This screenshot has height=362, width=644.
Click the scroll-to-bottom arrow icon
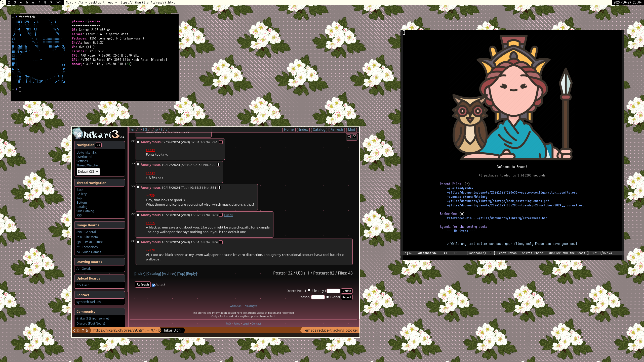pos(354,136)
